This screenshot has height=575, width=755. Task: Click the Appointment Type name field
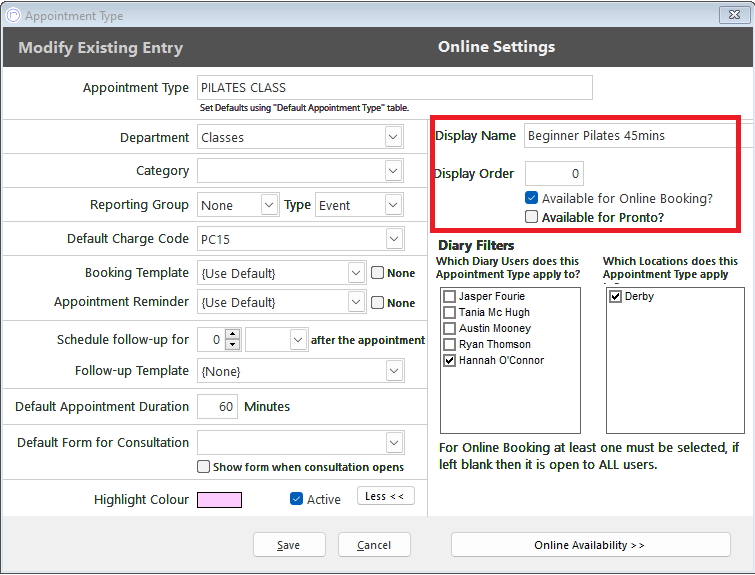pos(394,88)
